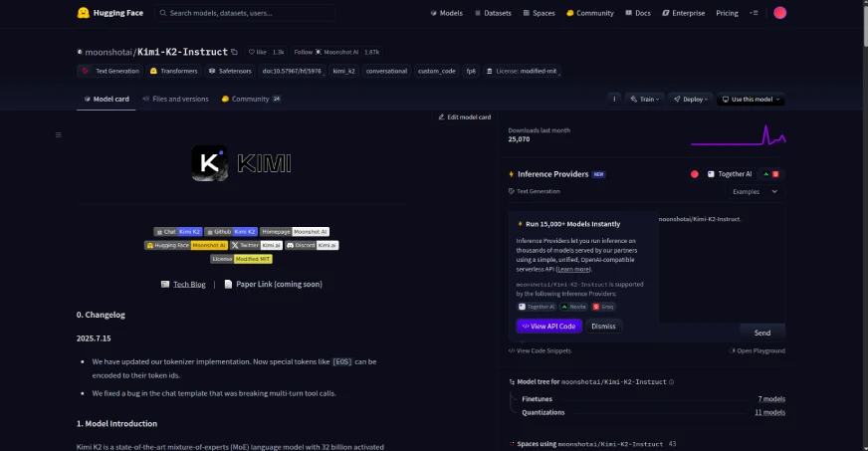The image size is (868, 451).
Task: Switch to the Community tab with 24 discussions
Action: tap(251, 99)
